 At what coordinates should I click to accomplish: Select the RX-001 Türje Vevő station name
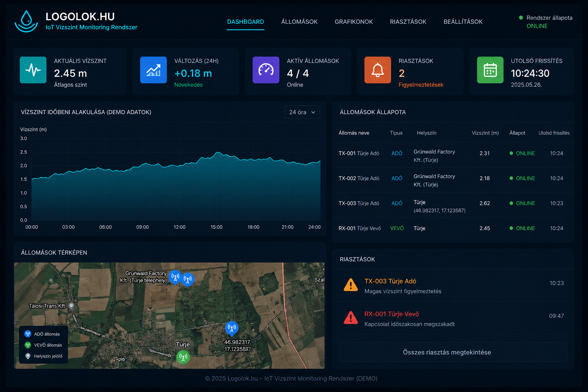point(359,228)
